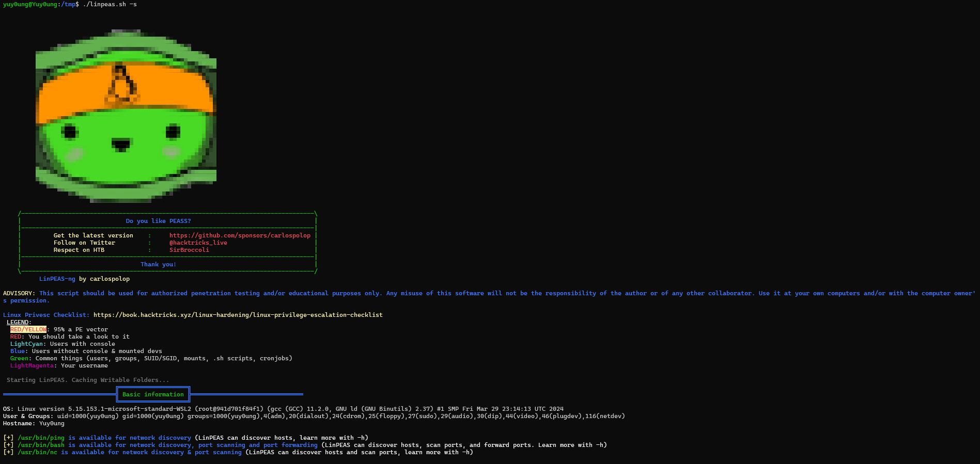The image size is (980, 464).
Task: Click the /usr/bin/ping path text
Action: (41, 438)
